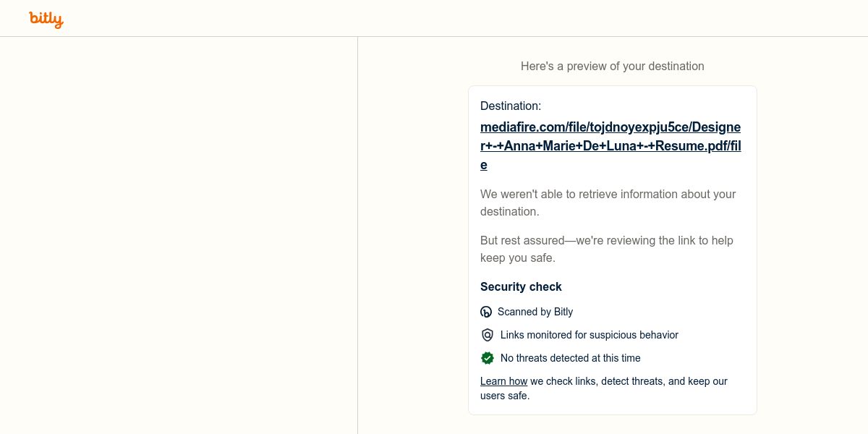Click the shield icon for monitored links
The height and width of the screenshot is (434, 868).
[487, 335]
